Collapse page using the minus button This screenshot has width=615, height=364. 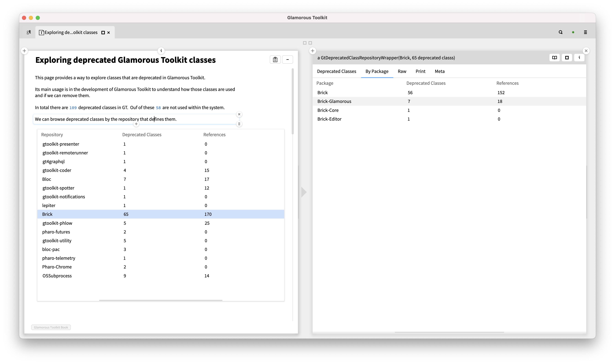point(287,60)
